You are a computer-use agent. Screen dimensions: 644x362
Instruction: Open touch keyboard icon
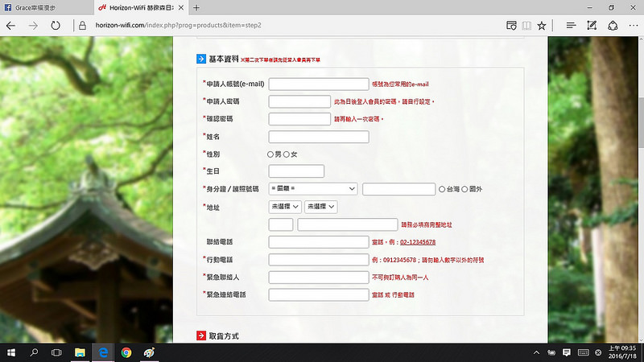tap(583, 352)
